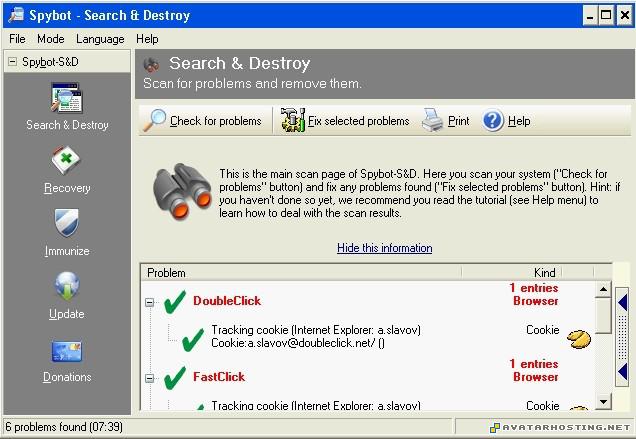Click the blue Help question mark icon

pyautogui.click(x=493, y=121)
